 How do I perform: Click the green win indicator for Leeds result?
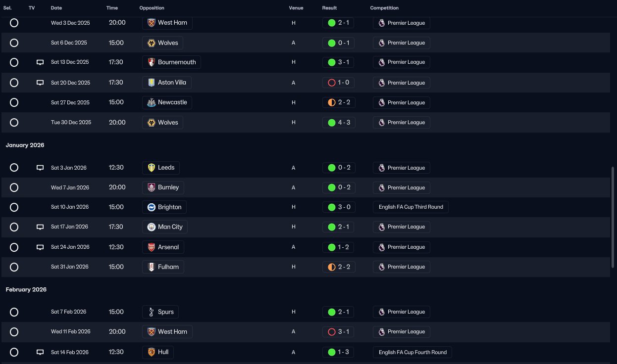[x=332, y=168]
